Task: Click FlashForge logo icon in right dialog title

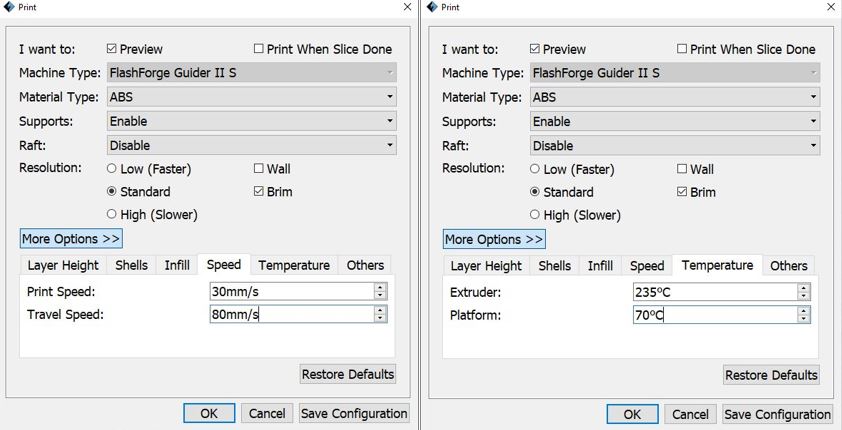Action: point(432,6)
